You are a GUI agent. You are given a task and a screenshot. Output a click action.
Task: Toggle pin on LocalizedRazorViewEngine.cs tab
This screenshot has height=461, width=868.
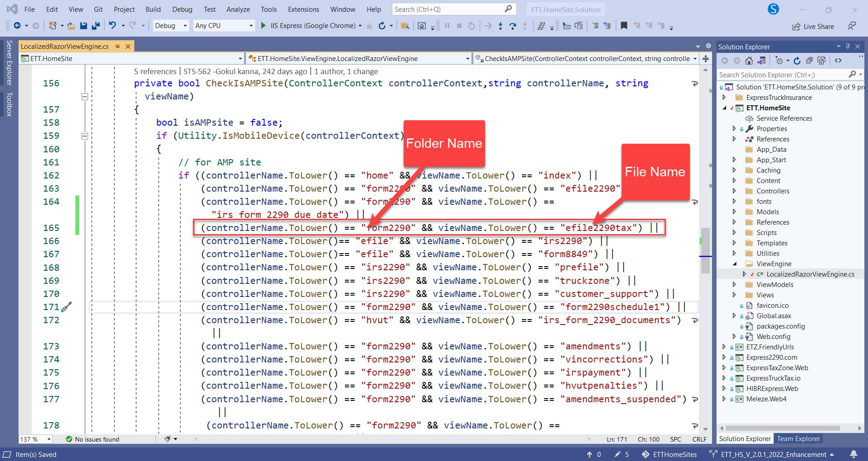coord(117,46)
